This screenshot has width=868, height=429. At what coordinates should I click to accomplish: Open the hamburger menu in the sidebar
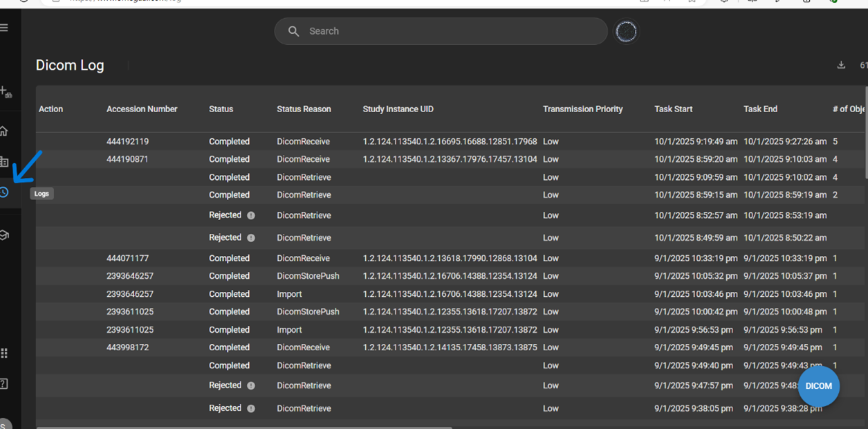(x=4, y=28)
